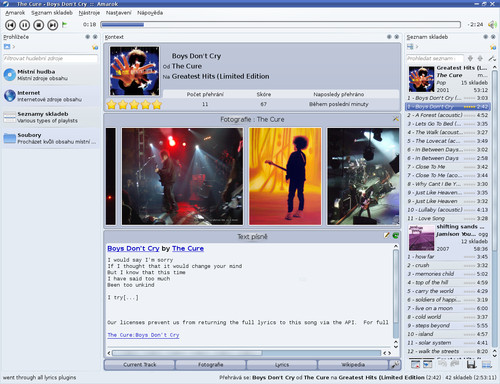This screenshot has width=500, height=384.
Task: Select track 12 - walk the streets
Action: tap(448, 351)
